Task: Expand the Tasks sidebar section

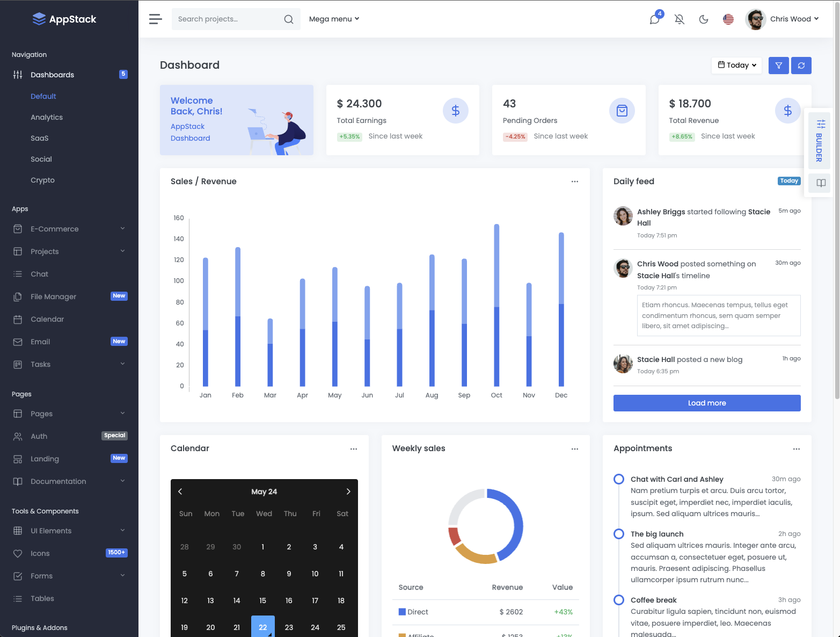Action: pyautogui.click(x=69, y=364)
